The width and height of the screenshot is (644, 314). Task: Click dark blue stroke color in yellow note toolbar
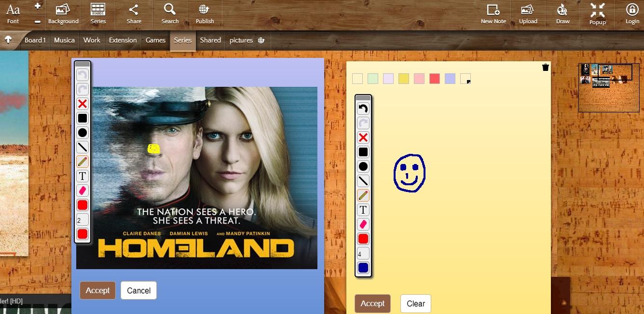click(363, 268)
